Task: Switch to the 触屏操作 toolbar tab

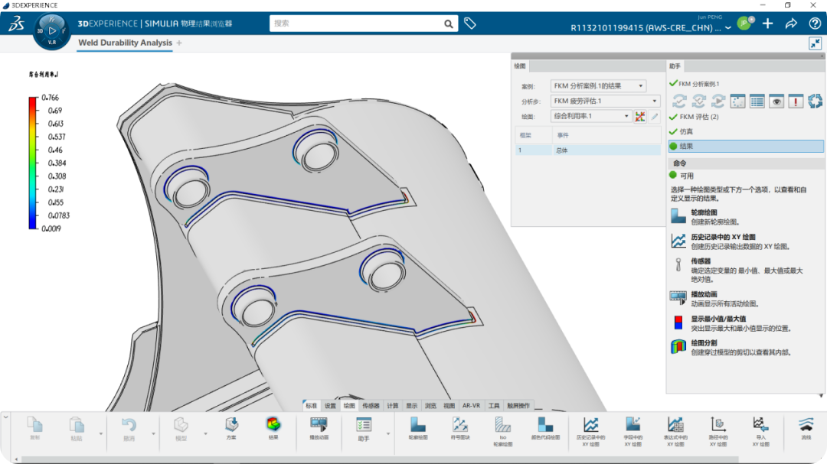Action: [518, 405]
